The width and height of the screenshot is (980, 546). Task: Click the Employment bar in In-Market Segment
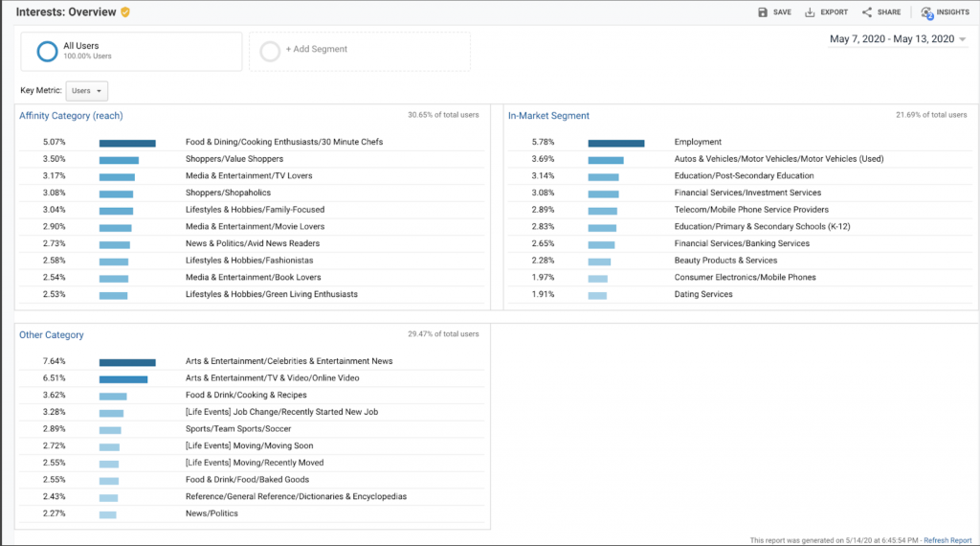tap(615, 143)
